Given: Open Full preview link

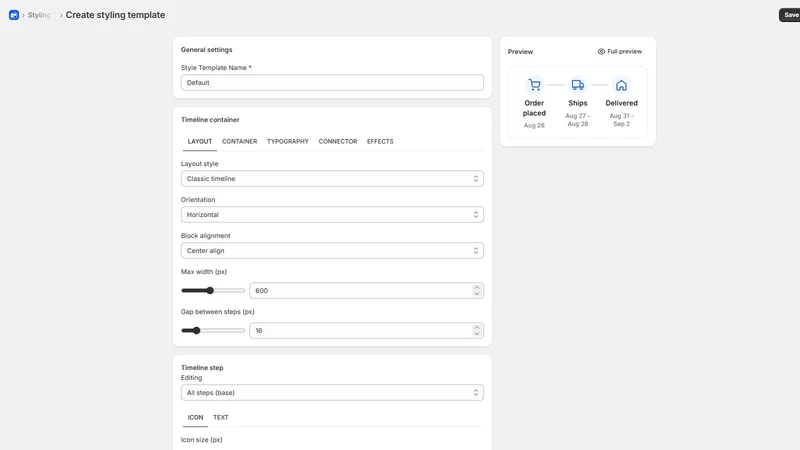Looking at the screenshot, I should pos(620,52).
